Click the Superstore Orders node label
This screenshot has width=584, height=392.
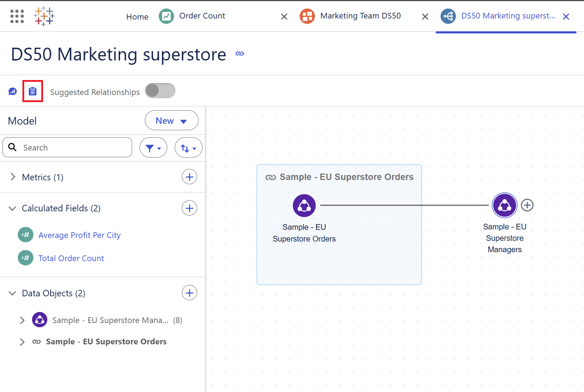coord(304,233)
